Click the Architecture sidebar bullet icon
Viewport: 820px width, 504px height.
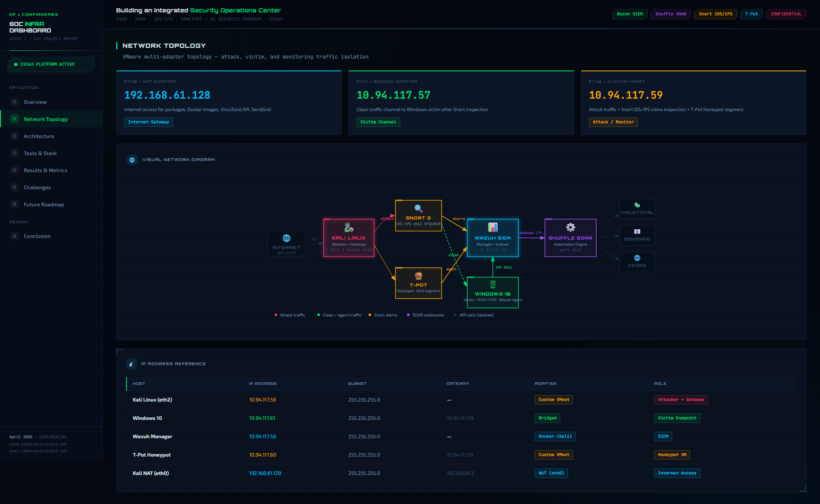point(15,136)
